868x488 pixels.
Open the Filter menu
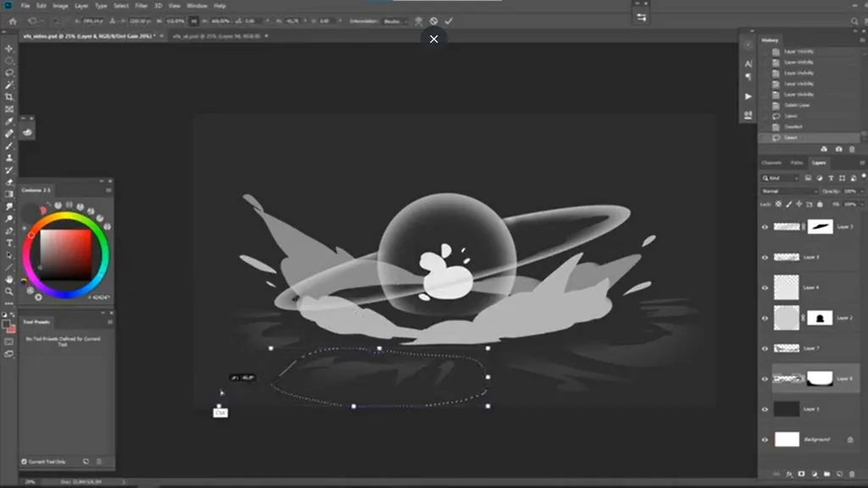click(x=142, y=6)
